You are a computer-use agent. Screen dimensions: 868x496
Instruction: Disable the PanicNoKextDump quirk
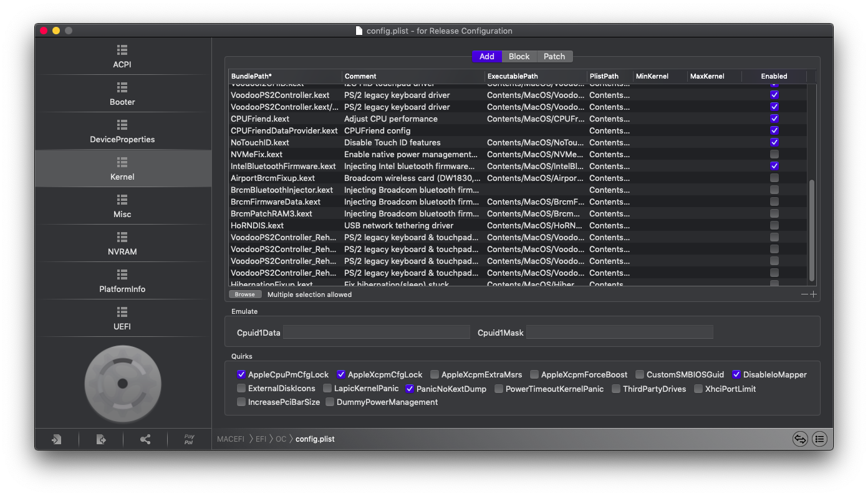click(410, 389)
